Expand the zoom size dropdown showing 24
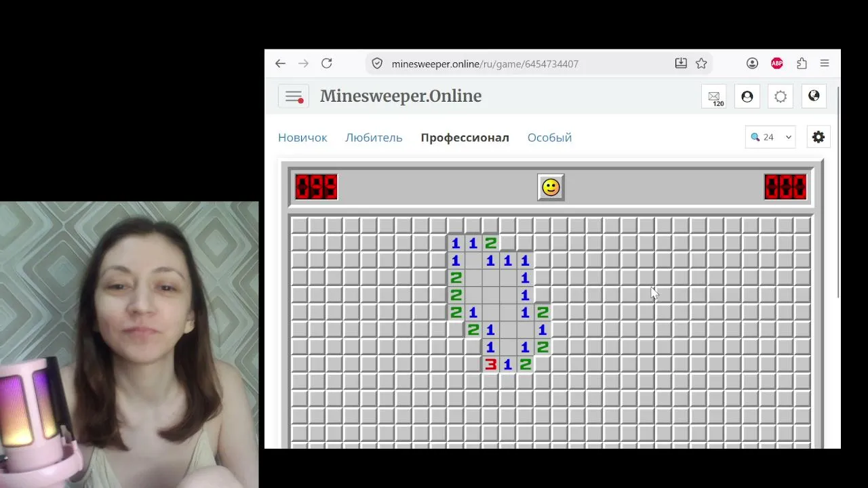 (x=770, y=137)
